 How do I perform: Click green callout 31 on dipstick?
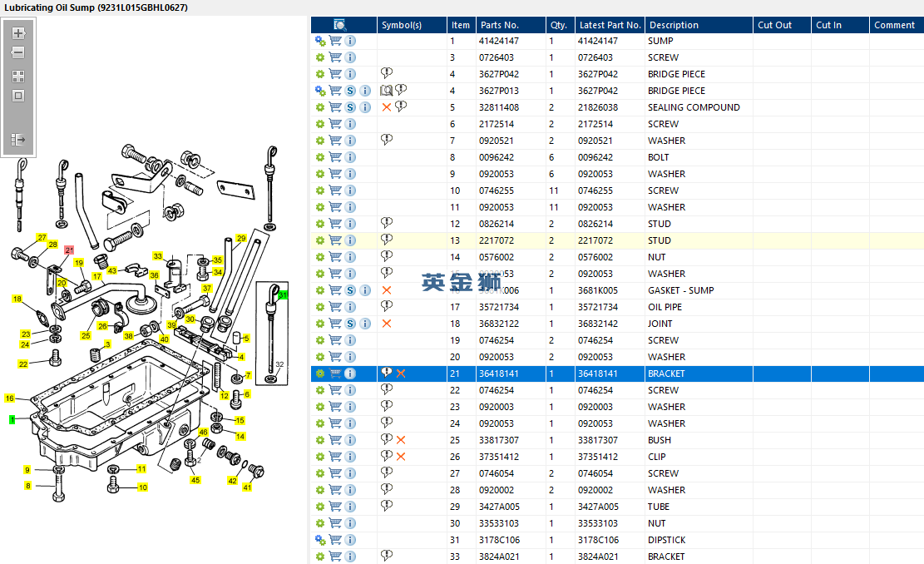[x=283, y=295]
